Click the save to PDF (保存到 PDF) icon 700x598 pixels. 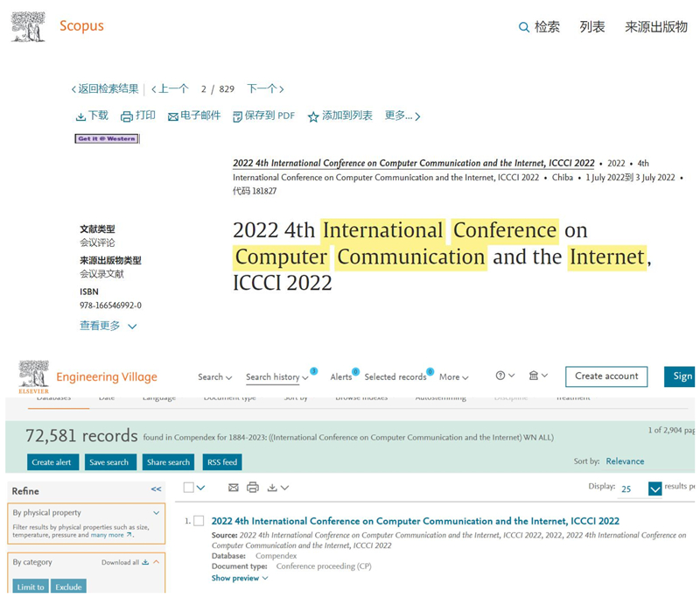click(237, 116)
